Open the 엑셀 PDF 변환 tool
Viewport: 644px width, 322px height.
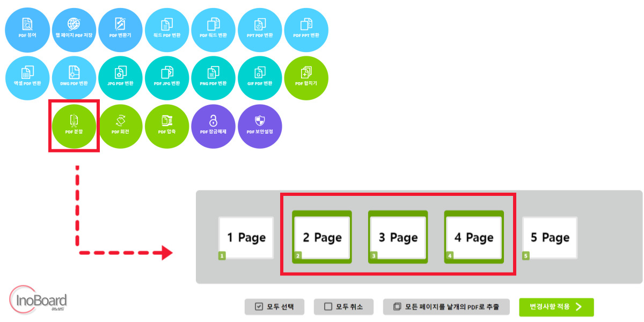tap(27, 78)
